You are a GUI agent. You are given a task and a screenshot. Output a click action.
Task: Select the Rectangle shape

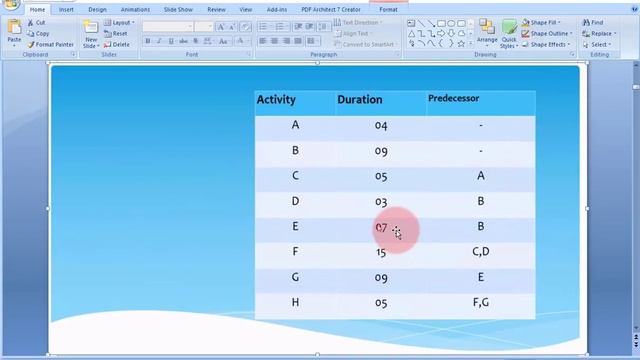[x=441, y=23]
